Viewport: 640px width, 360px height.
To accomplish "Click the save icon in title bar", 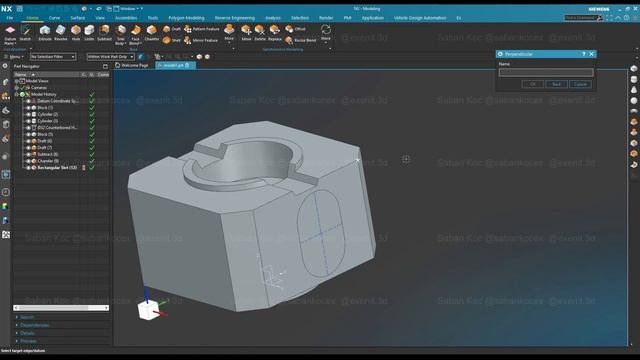I will pos(20,9).
